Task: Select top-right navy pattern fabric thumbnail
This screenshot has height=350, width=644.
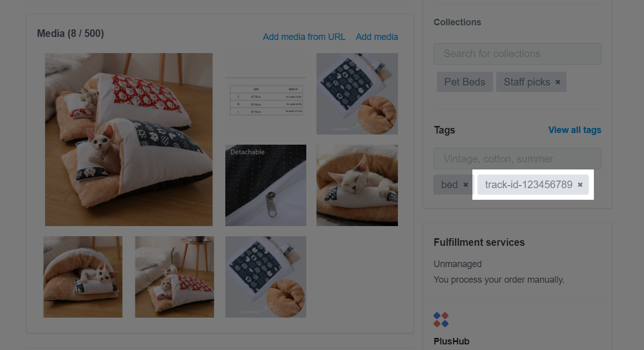Action: 357,94
